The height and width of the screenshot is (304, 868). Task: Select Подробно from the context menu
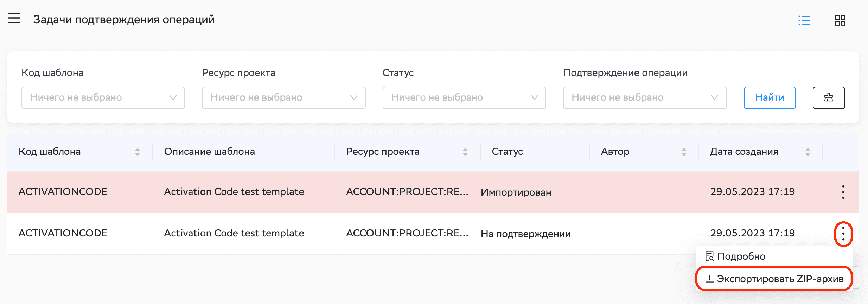[x=741, y=256]
